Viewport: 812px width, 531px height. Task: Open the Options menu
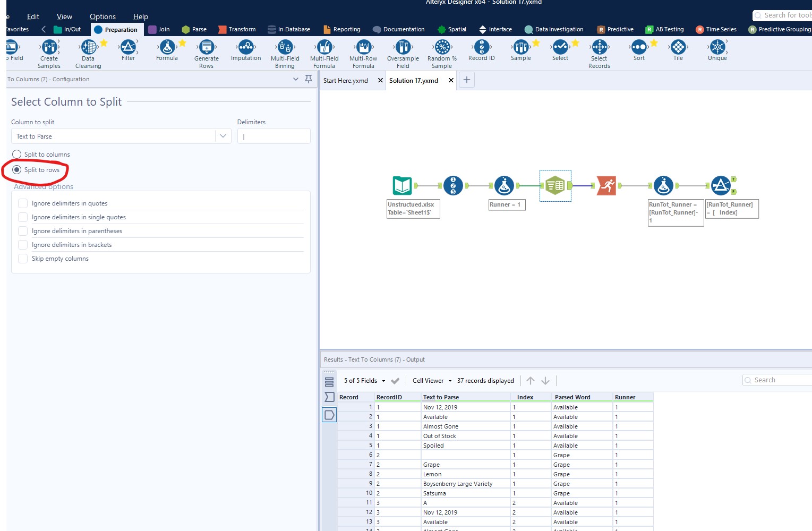[x=102, y=16]
